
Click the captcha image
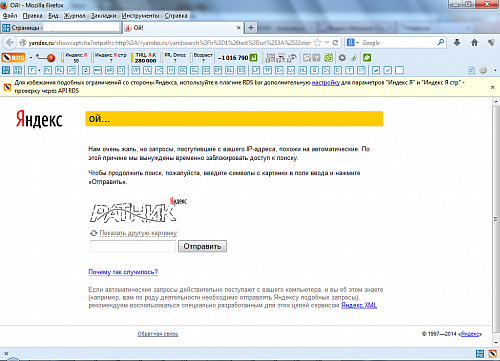point(138,210)
